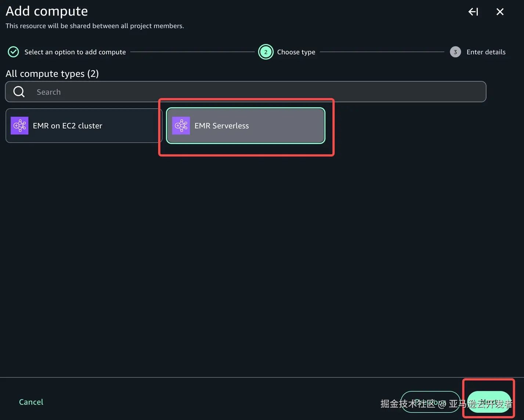Close the Add compute dialog
Screen dimensions: 524x420
[500, 12]
